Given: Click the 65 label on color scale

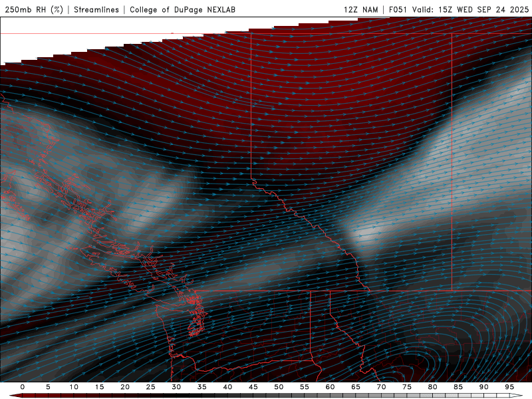Looking at the screenshot, I should coord(356,387).
